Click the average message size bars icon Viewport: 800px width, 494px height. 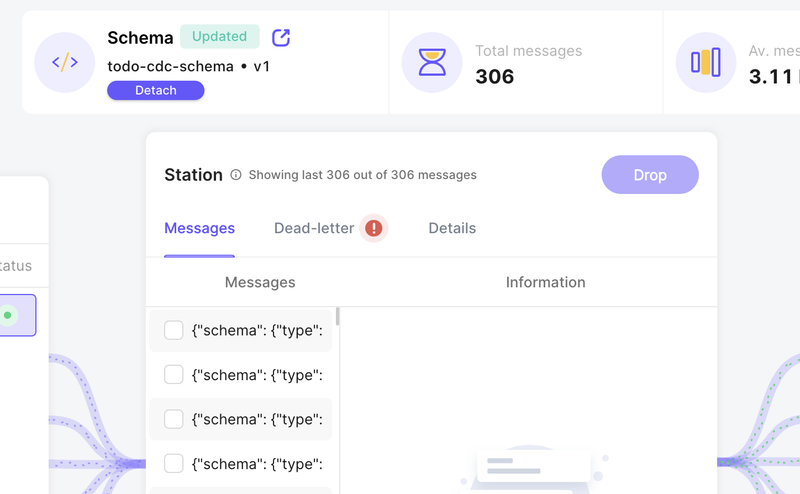click(706, 62)
